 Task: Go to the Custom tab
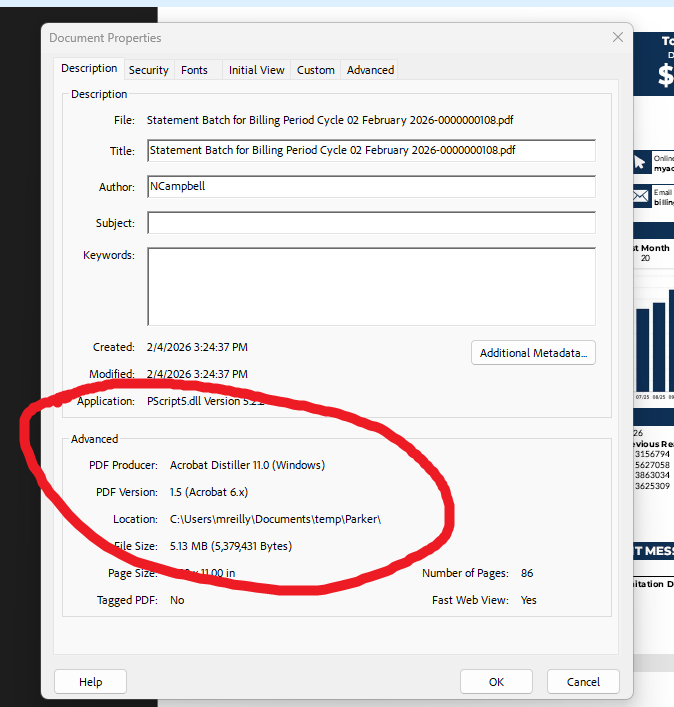tap(315, 70)
